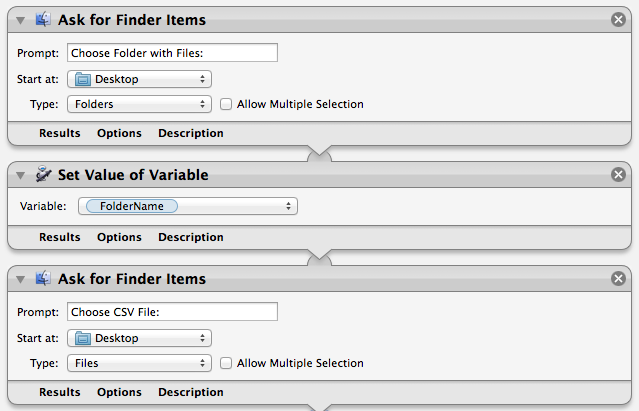Screen dimensions: 639x411
Task: Open the Type dropdown showing Files
Action: pyautogui.click(x=139, y=363)
